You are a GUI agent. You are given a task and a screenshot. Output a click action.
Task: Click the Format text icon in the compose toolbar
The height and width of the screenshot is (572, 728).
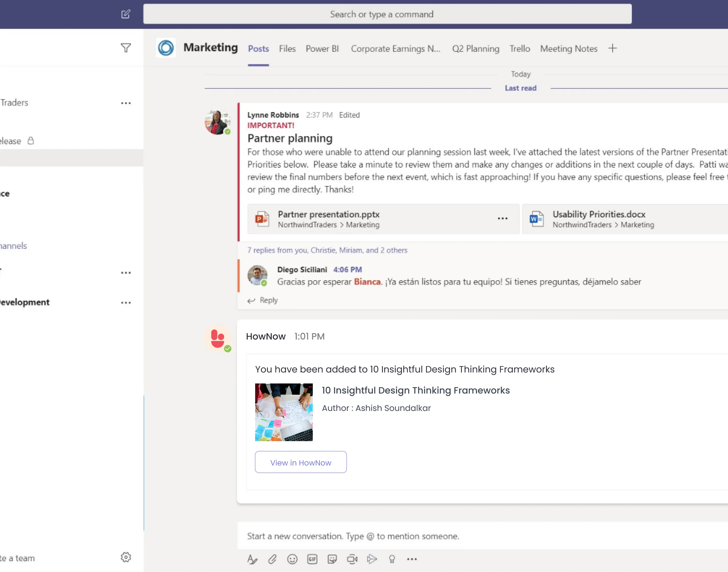click(x=252, y=559)
